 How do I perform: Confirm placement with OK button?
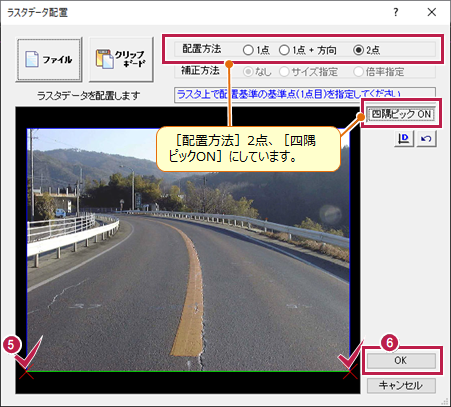[x=401, y=360]
